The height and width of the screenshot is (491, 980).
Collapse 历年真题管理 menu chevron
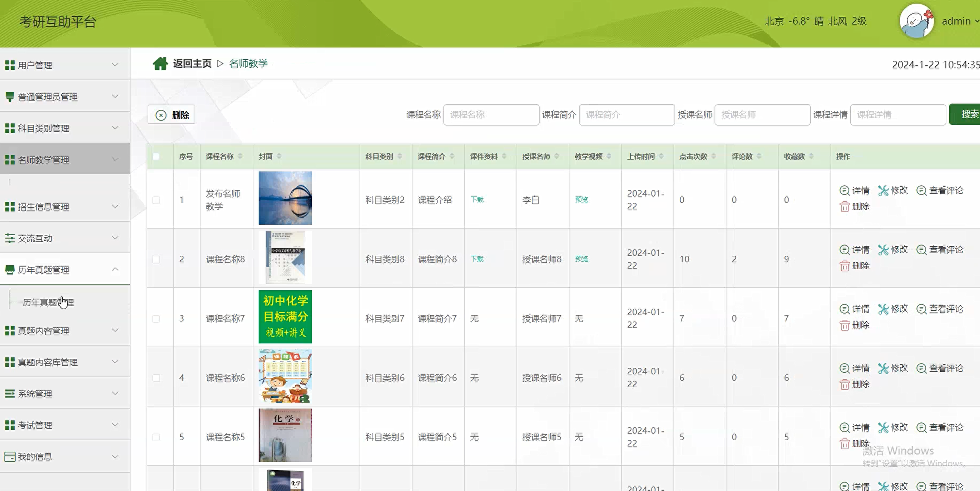(x=115, y=269)
